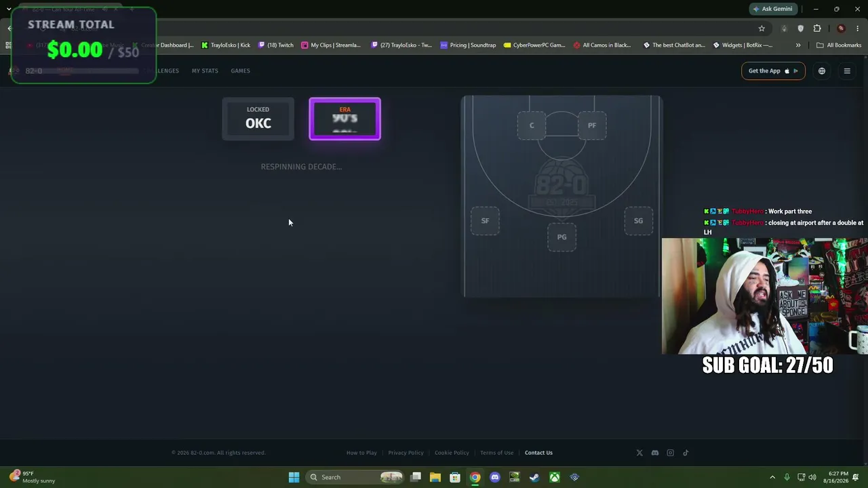Image resolution: width=868 pixels, height=488 pixels.
Task: Expand the hidden bookmarks overflow chevron
Action: (x=798, y=45)
